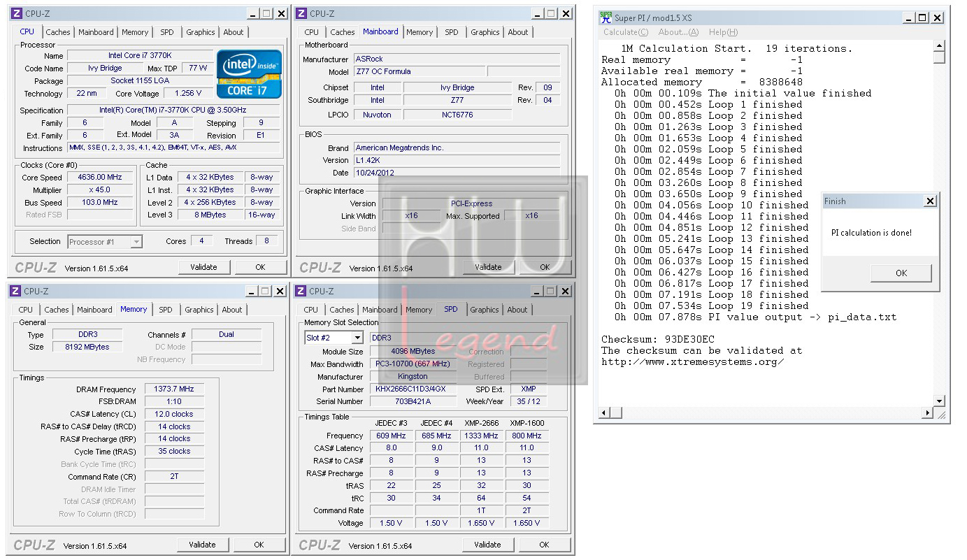Click OK in the Memory tab window

[259, 545]
